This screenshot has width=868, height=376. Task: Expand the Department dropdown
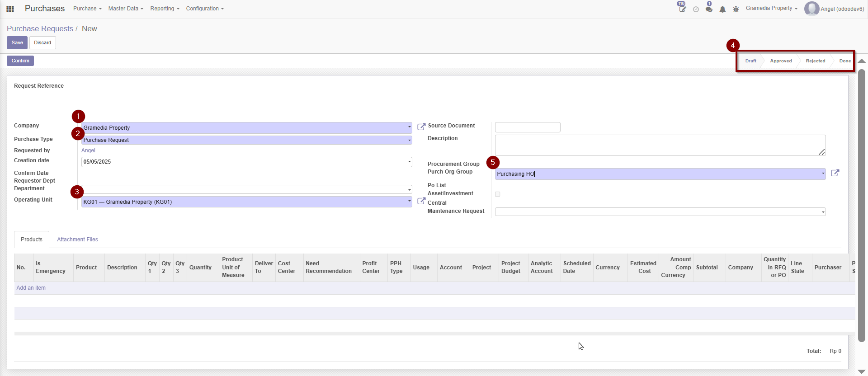(410, 190)
